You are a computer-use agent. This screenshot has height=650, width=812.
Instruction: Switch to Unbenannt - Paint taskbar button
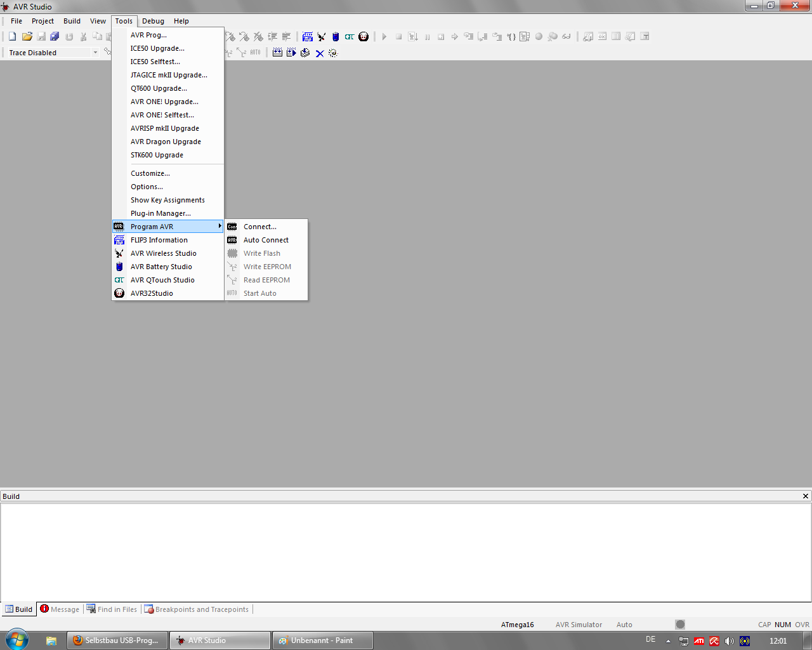pos(323,640)
